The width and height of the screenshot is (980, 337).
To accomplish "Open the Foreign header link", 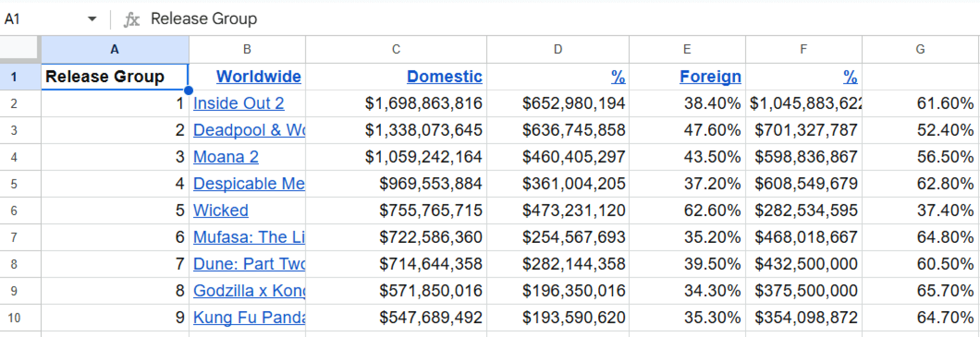I will [x=710, y=76].
